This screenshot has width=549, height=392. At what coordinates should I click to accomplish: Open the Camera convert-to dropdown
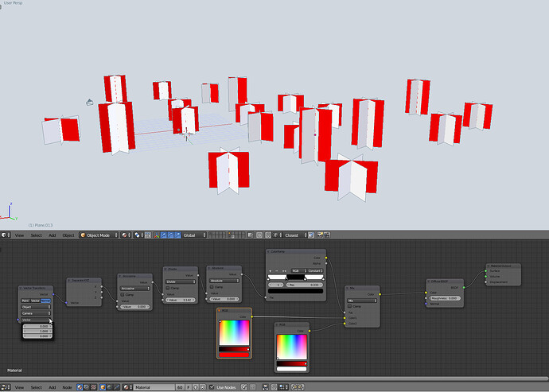(x=36, y=313)
